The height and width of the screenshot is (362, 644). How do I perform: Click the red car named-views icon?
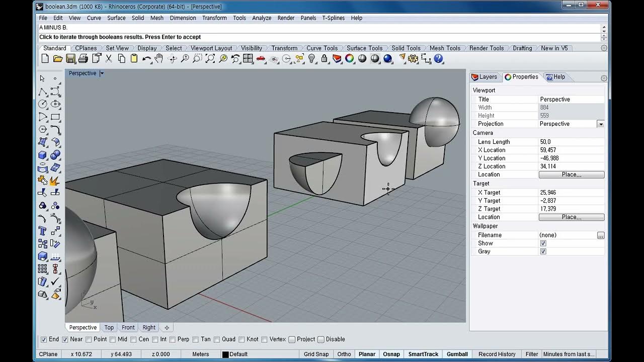point(261,59)
